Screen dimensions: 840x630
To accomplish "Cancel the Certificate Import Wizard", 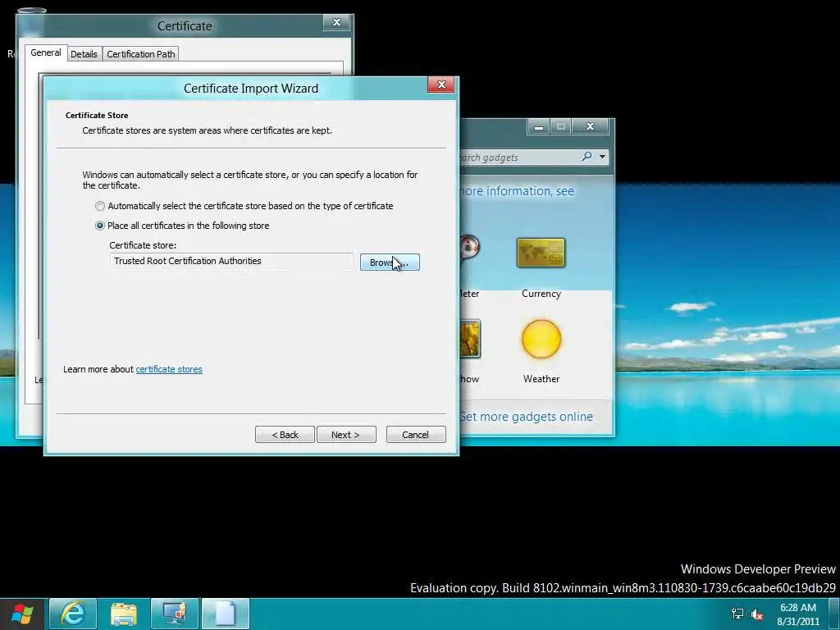I will pos(416,435).
